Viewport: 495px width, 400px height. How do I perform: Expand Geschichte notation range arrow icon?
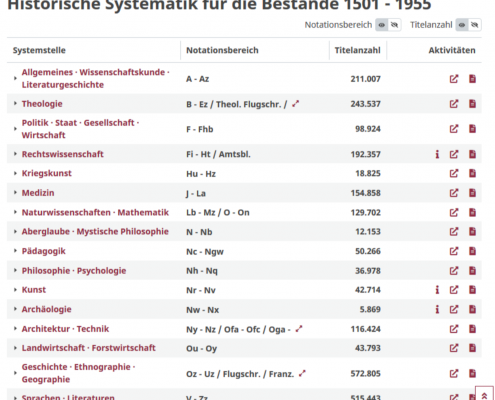[x=302, y=374]
